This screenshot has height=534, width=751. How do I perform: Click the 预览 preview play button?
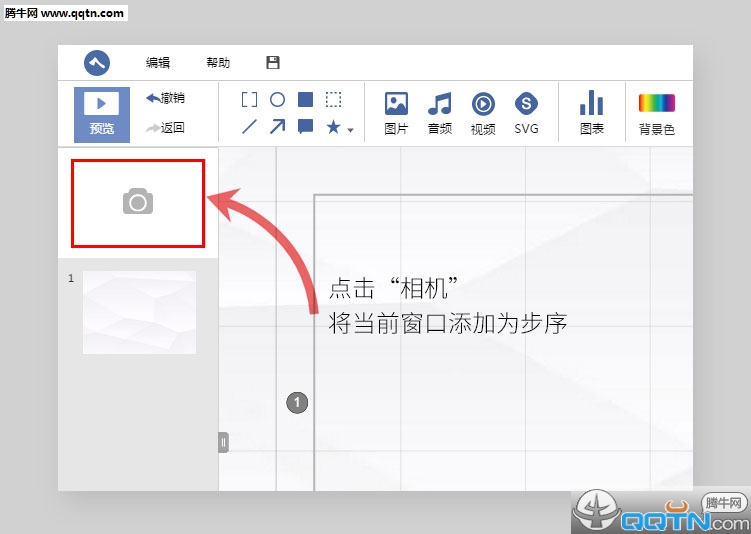[101, 114]
